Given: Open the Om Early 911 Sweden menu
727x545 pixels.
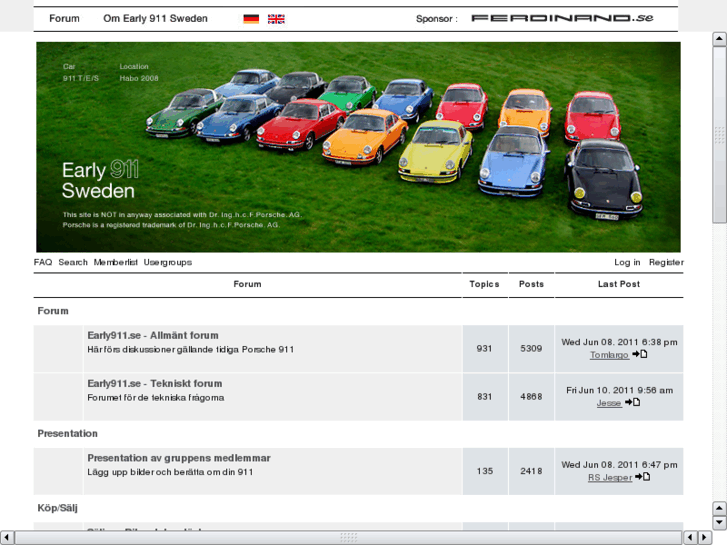Looking at the screenshot, I should (x=155, y=19).
